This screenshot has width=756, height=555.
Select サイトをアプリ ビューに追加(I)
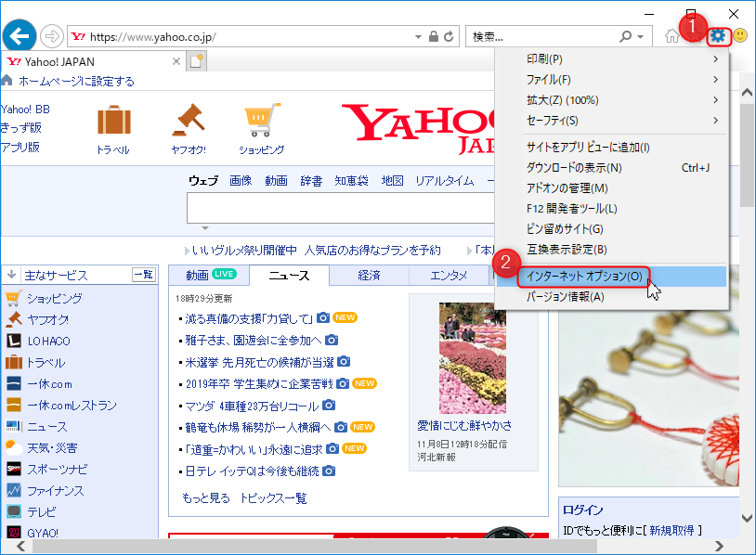coord(612,148)
